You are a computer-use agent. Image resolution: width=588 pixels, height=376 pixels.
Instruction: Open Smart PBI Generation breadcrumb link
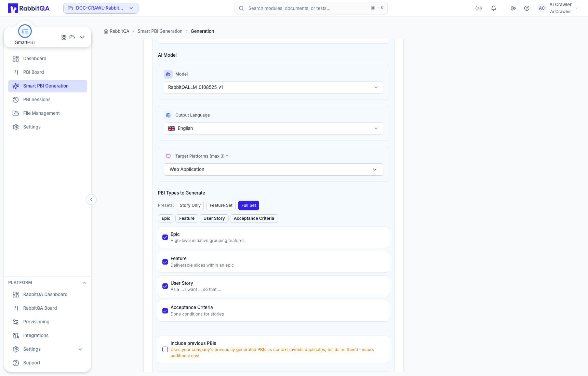(160, 31)
